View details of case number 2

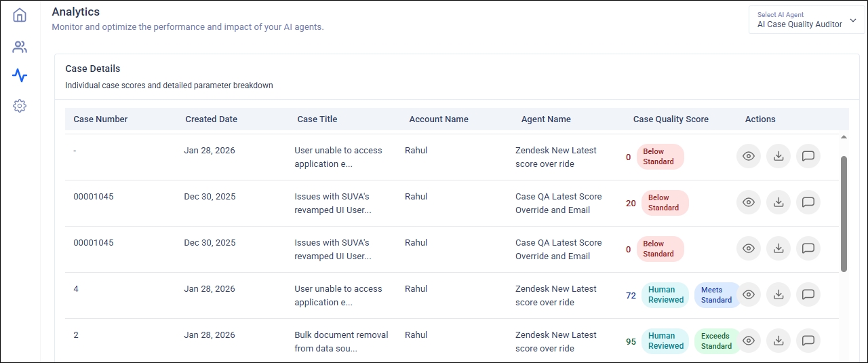pyautogui.click(x=749, y=341)
